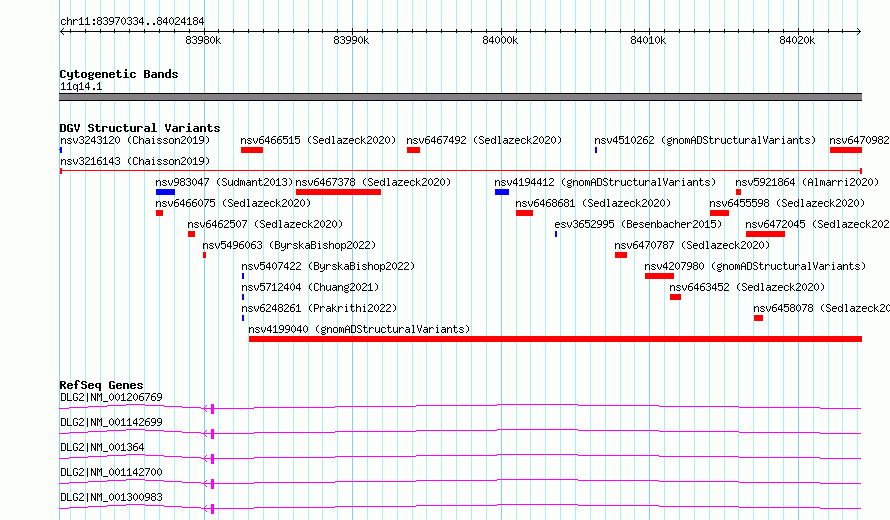
Task: Open the nsv6468681 (Sedlazeck2020) label
Action: (593, 203)
